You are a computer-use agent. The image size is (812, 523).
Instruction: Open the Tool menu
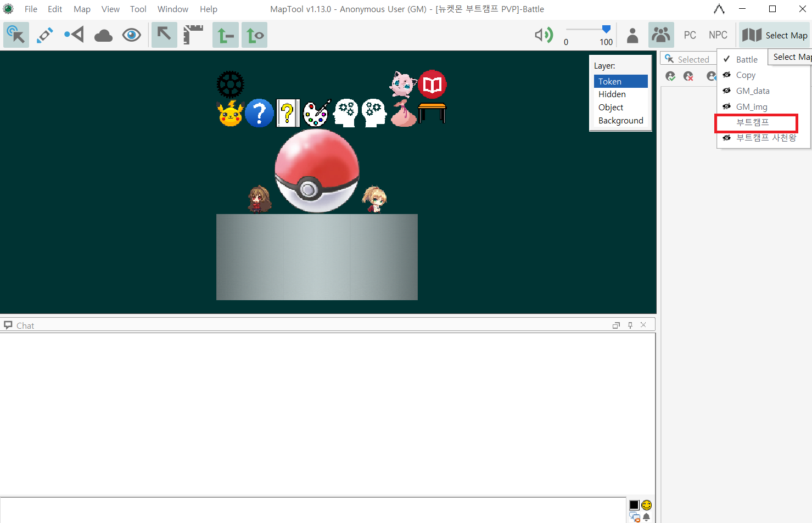(x=138, y=9)
